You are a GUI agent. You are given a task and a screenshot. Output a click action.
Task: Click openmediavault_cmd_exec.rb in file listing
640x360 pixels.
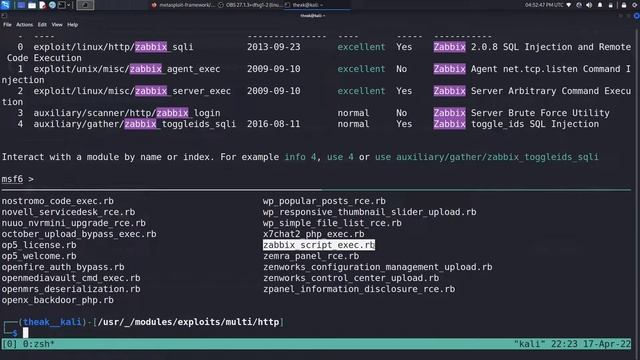pos(71,278)
